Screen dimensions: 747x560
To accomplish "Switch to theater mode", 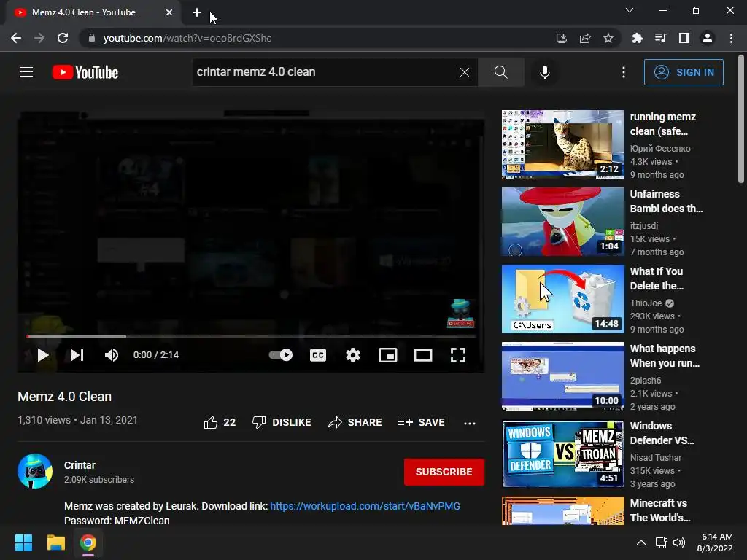I will [422, 355].
